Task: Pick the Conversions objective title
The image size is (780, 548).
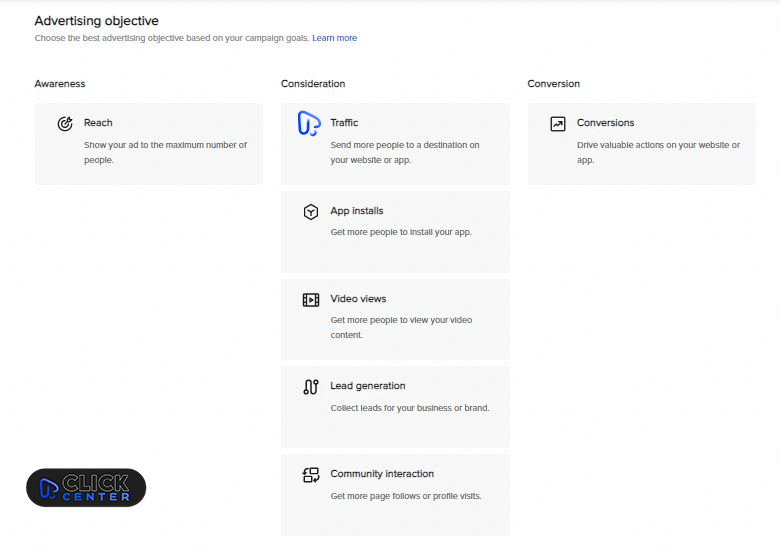Action: (605, 123)
